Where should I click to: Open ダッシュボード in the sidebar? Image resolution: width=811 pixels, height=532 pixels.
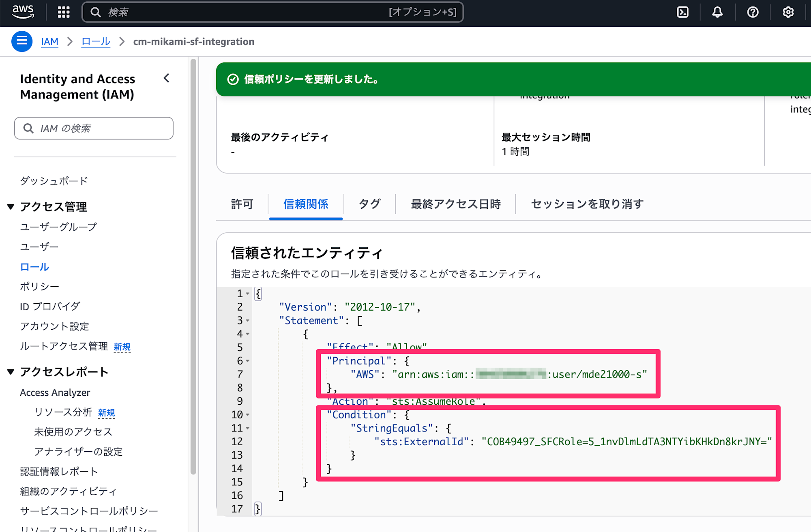coord(54,181)
